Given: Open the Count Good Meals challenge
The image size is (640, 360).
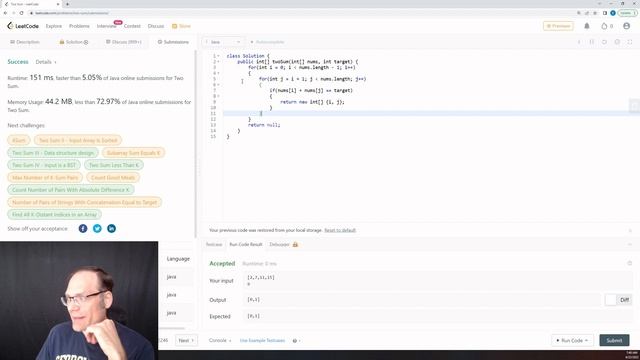Looking at the screenshot, I should coord(113,178).
